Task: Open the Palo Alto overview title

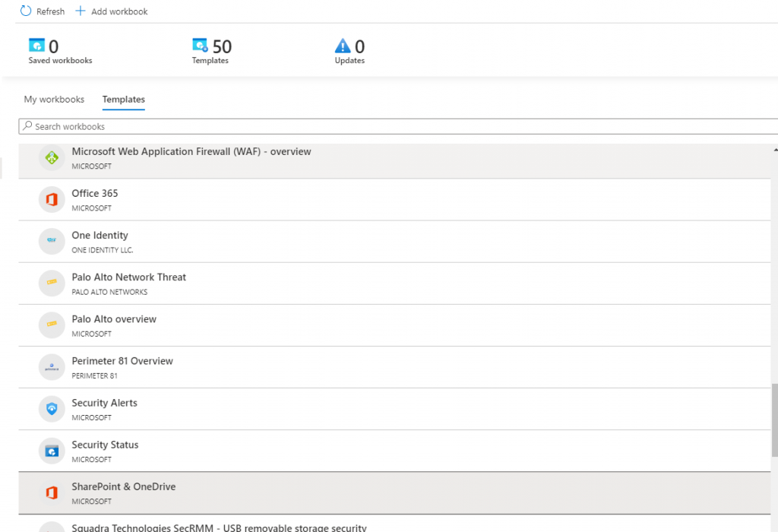Action: click(114, 318)
